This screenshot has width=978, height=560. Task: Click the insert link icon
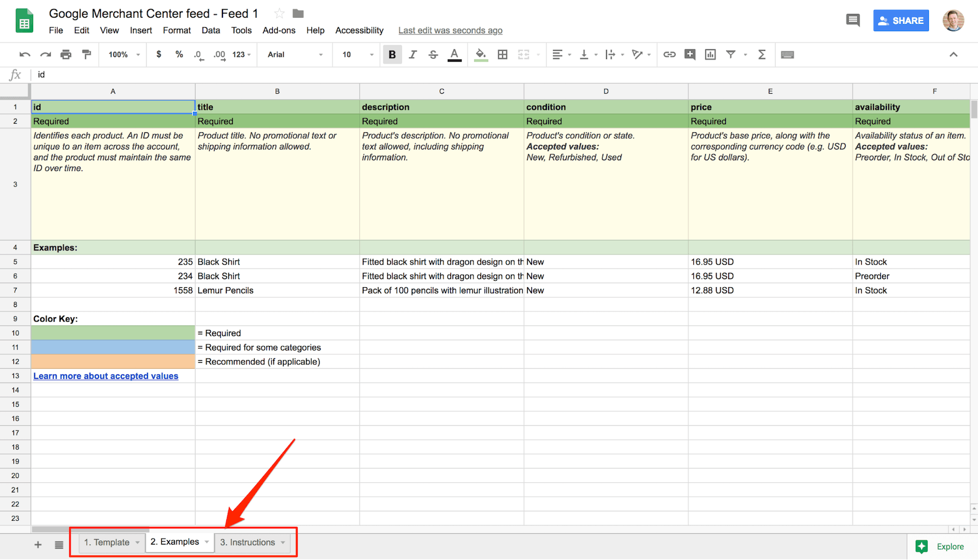click(669, 55)
